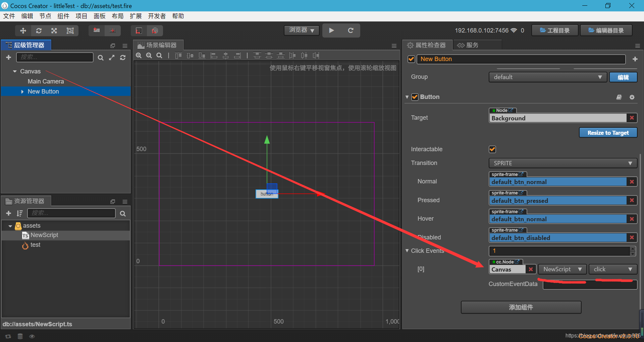644x342 pixels.
Task: Open the 文件 menu
Action: [x=9, y=16]
